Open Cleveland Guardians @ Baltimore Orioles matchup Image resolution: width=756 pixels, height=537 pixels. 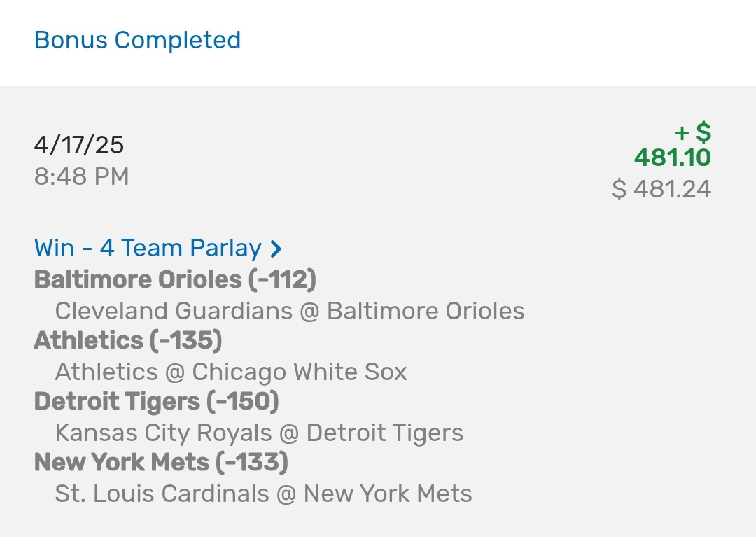(x=290, y=311)
